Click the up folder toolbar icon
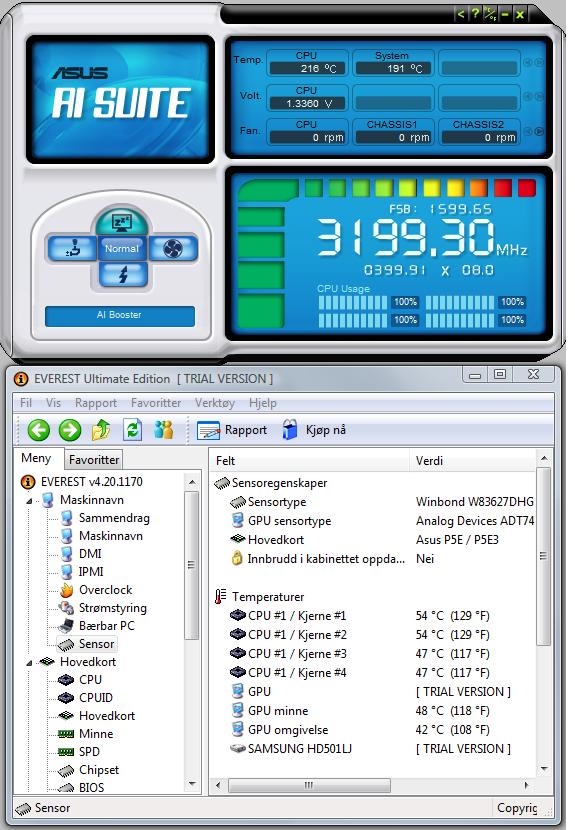This screenshot has width=575, height=830. [x=101, y=430]
